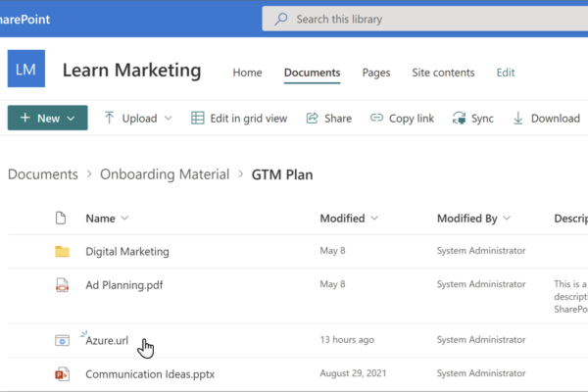This screenshot has width=588, height=392.
Task: Click the LM site logo tile
Action: [x=26, y=69]
